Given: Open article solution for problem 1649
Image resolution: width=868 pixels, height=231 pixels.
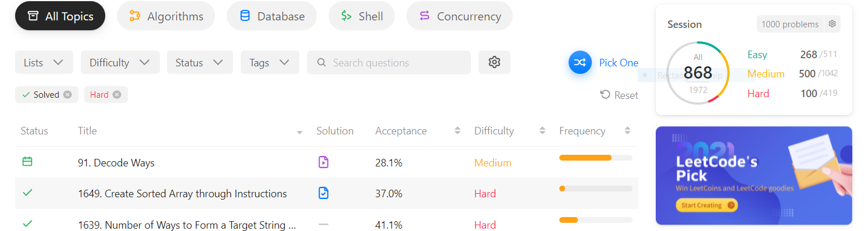Looking at the screenshot, I should (323, 193).
